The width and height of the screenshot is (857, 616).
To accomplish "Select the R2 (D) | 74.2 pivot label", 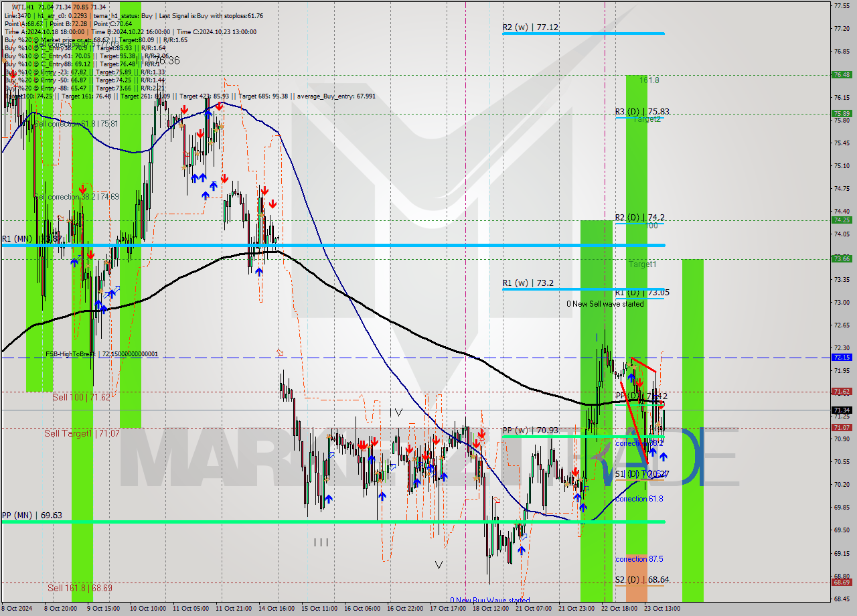I will point(640,218).
